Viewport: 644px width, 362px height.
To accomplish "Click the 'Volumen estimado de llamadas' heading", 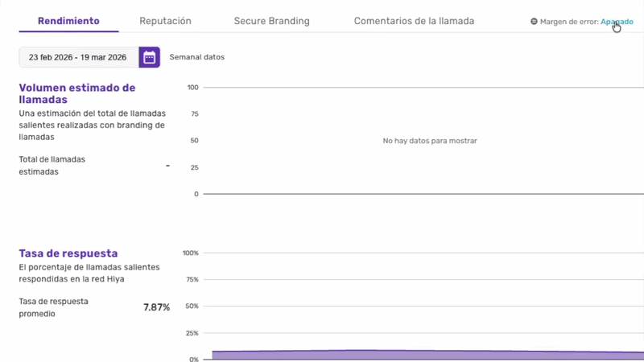I will pos(76,93).
